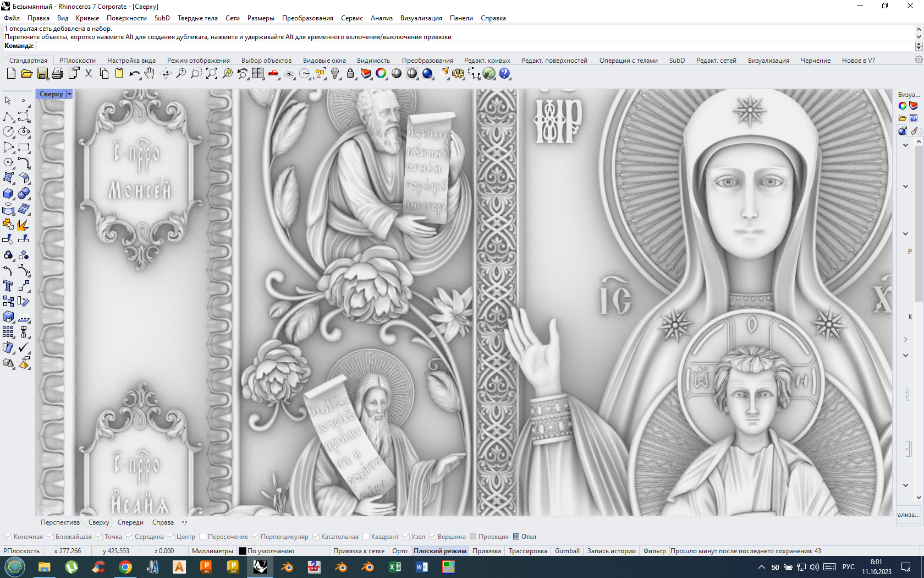
Task: Expand the first chevron in the right panel
Action: [x=905, y=145]
